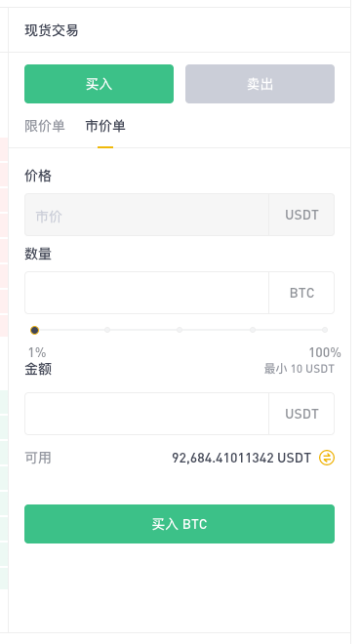Click the 买入 BTC submit button
The image size is (361, 644).
pyautogui.click(x=180, y=524)
